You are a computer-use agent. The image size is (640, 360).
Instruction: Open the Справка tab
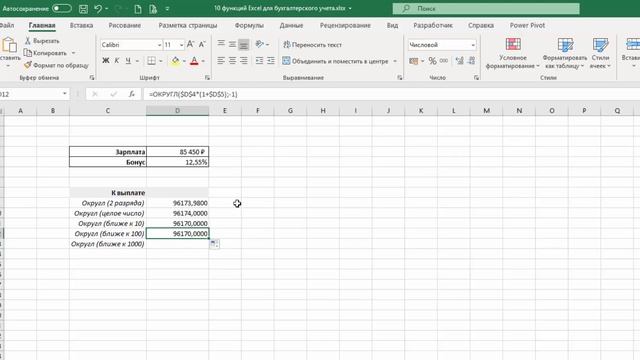click(x=481, y=25)
